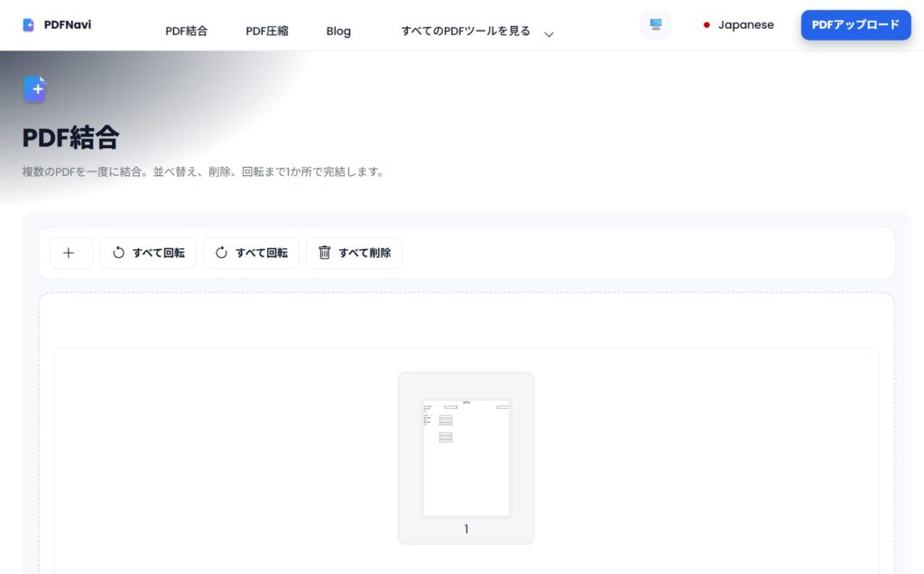Screen dimensions: 924x574
Task: Click the counterclockwise rotate arrow icon
Action: point(118,253)
